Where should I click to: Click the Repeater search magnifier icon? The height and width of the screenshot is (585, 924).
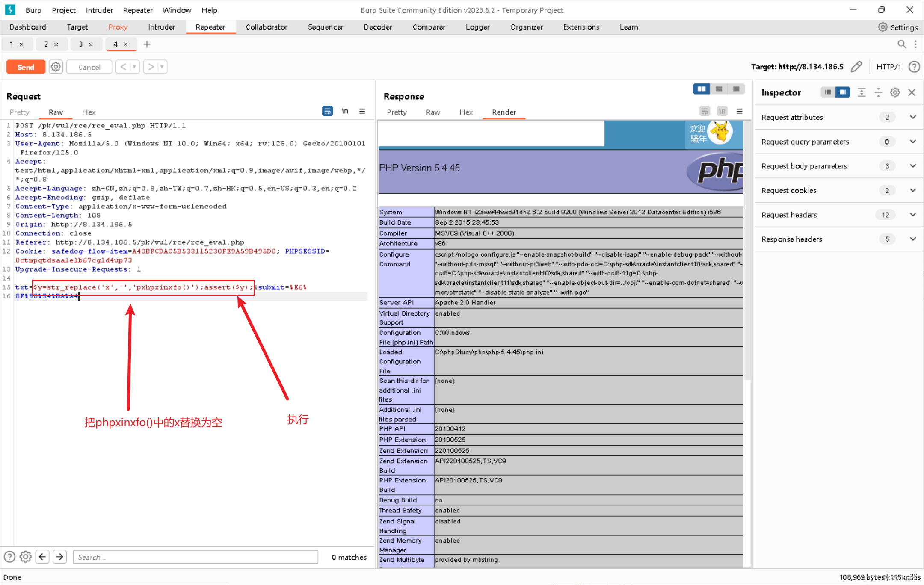click(902, 44)
